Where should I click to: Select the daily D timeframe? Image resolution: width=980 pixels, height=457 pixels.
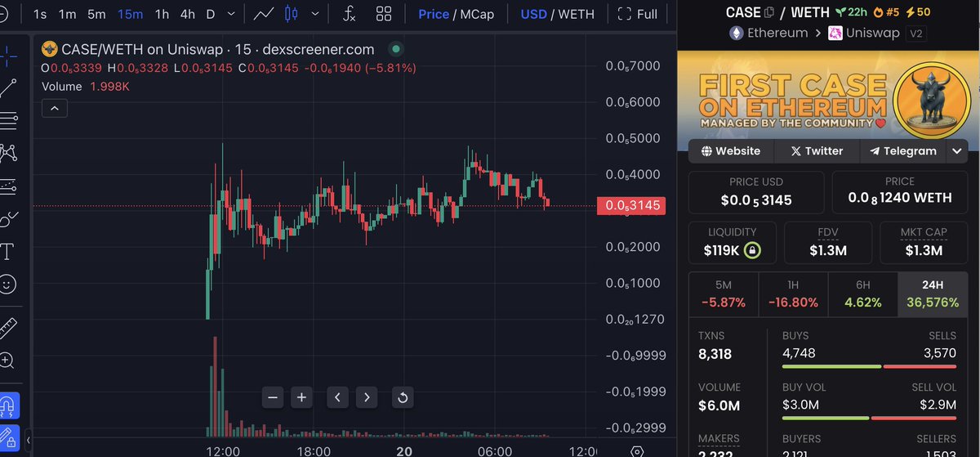click(211, 14)
